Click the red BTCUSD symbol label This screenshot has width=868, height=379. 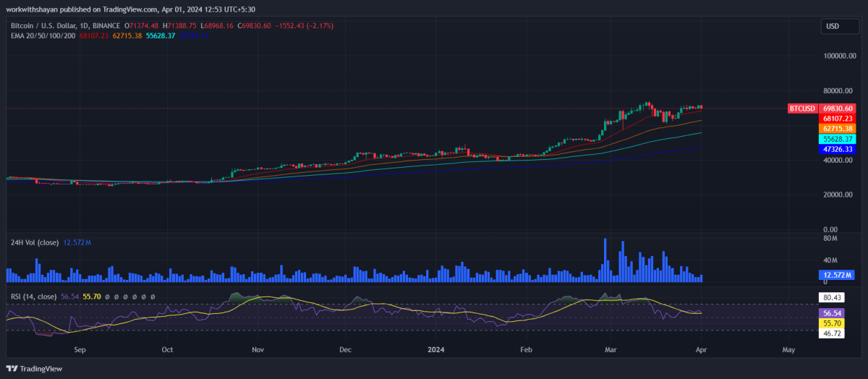(x=801, y=108)
